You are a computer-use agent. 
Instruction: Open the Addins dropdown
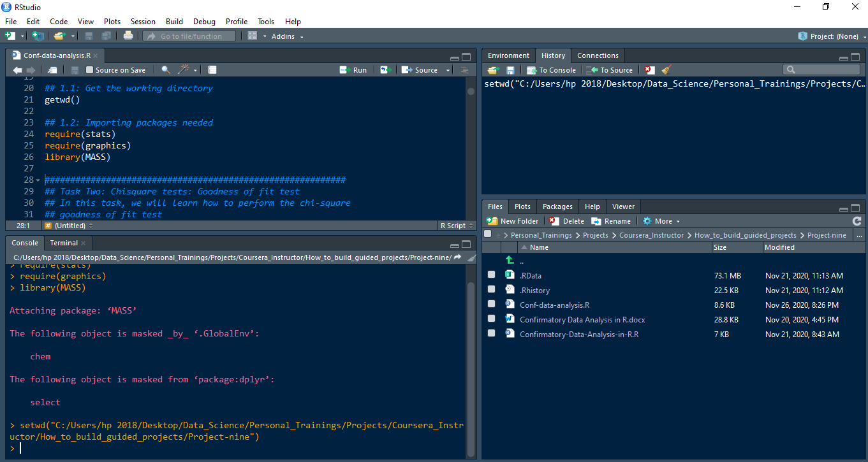(287, 36)
